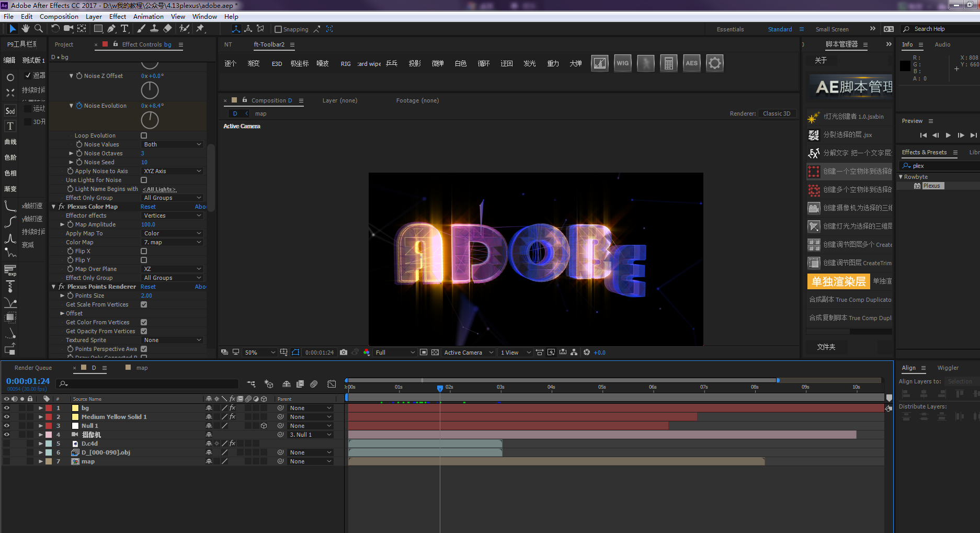This screenshot has width=980, height=533.
Task: Toggle the Graph Editor icon in timeline
Action: (332, 384)
